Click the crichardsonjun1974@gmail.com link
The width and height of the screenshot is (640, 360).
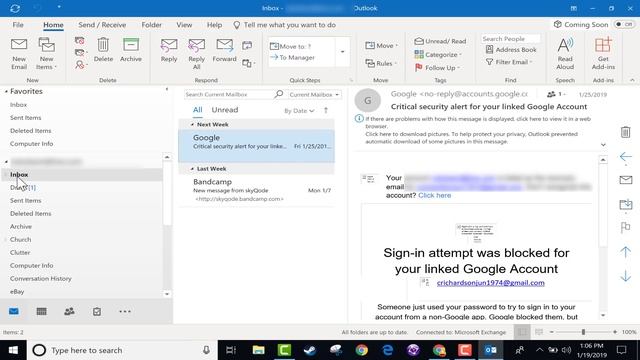490,282
